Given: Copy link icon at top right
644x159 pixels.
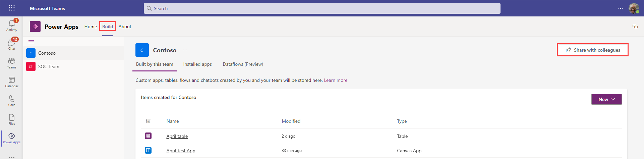Looking at the screenshot, I should click(635, 26).
